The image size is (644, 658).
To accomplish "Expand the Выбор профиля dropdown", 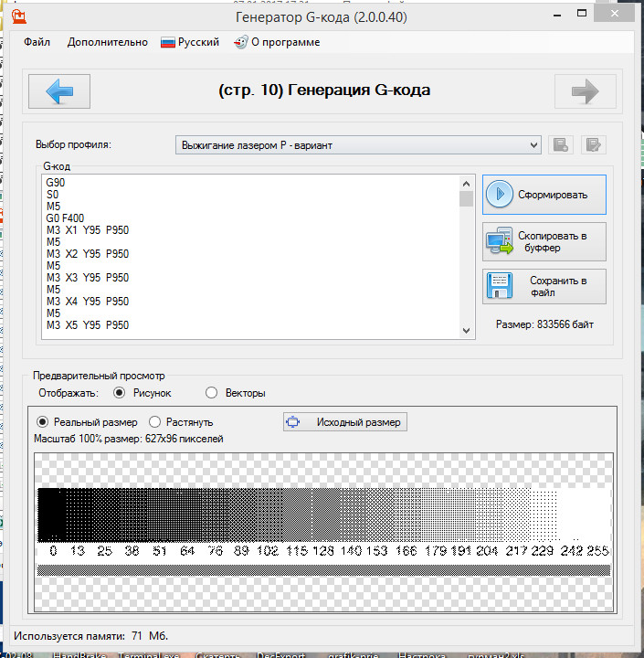I will click(533, 145).
